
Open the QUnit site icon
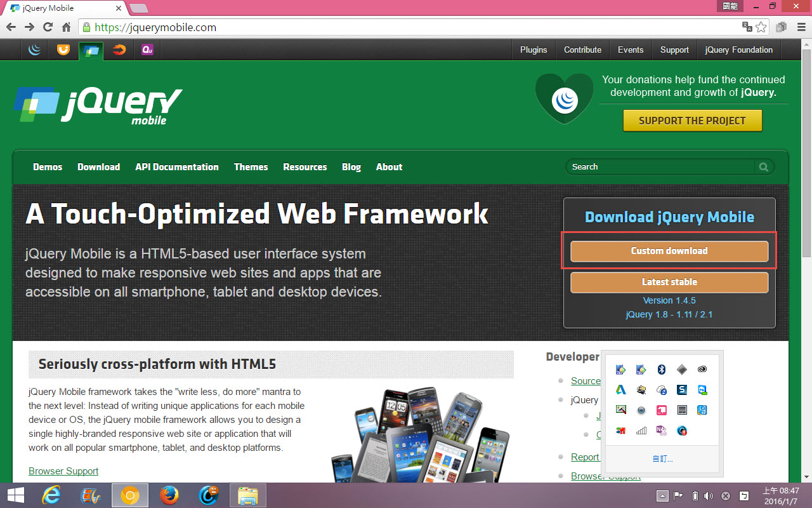tap(147, 50)
